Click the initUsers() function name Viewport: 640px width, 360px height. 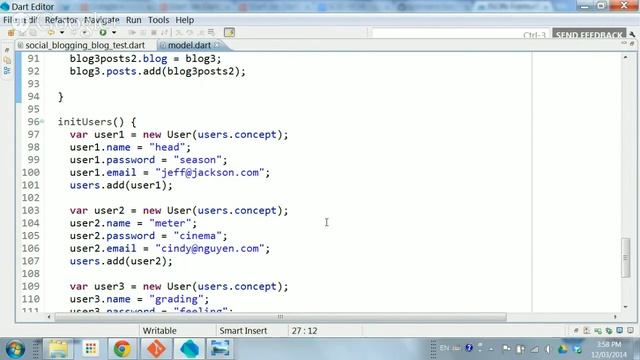(91, 122)
